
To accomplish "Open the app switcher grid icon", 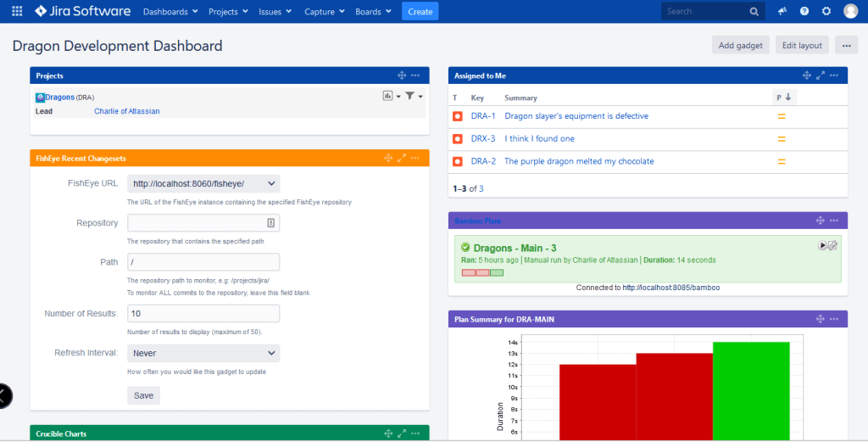I will point(17,12).
